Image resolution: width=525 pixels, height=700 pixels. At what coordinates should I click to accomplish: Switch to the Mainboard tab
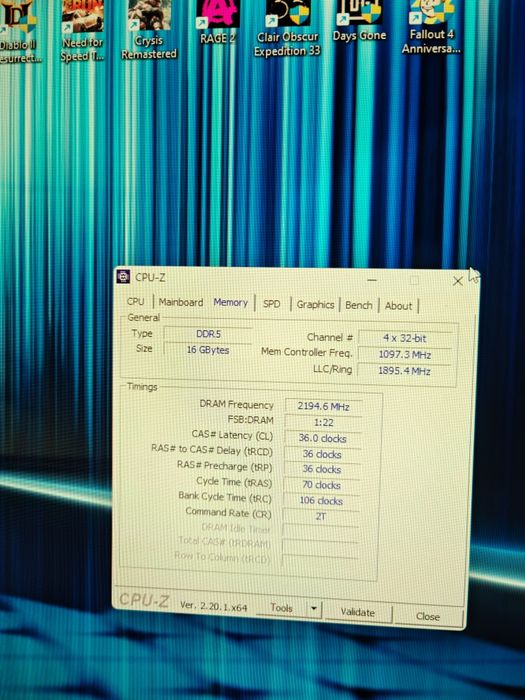(x=181, y=302)
